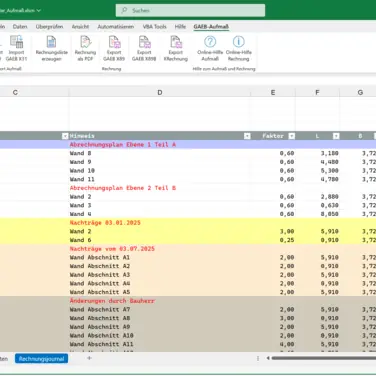Select the 'Wand 4' cell
Screen dimensions: 376x376
pos(160,214)
